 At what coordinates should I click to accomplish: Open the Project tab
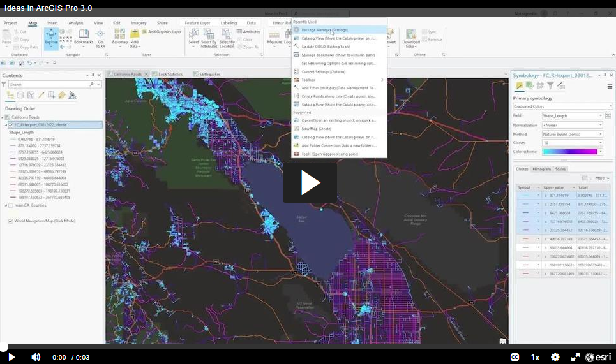[10, 23]
